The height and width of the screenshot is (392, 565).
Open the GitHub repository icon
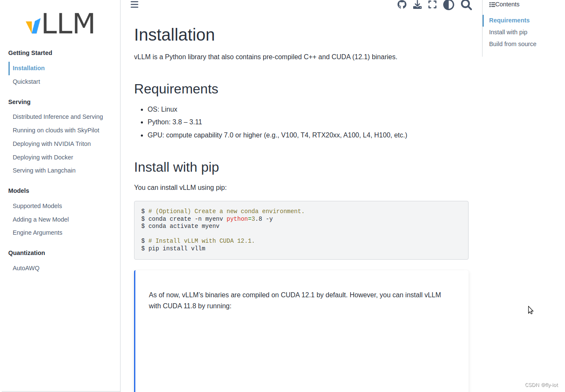click(402, 5)
